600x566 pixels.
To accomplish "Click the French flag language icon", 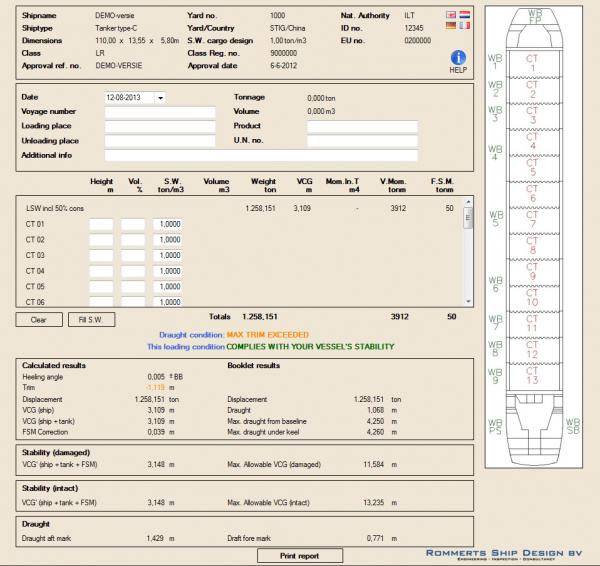I will (x=464, y=27).
